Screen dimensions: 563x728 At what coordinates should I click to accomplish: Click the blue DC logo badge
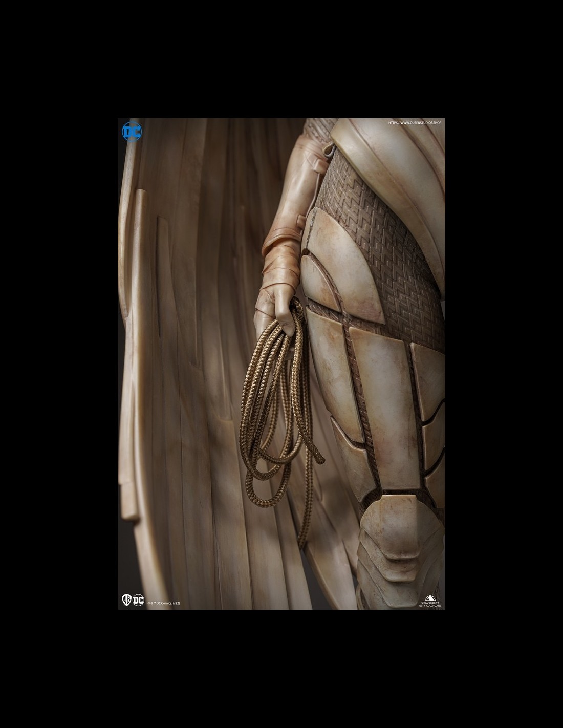pyautogui.click(x=132, y=131)
